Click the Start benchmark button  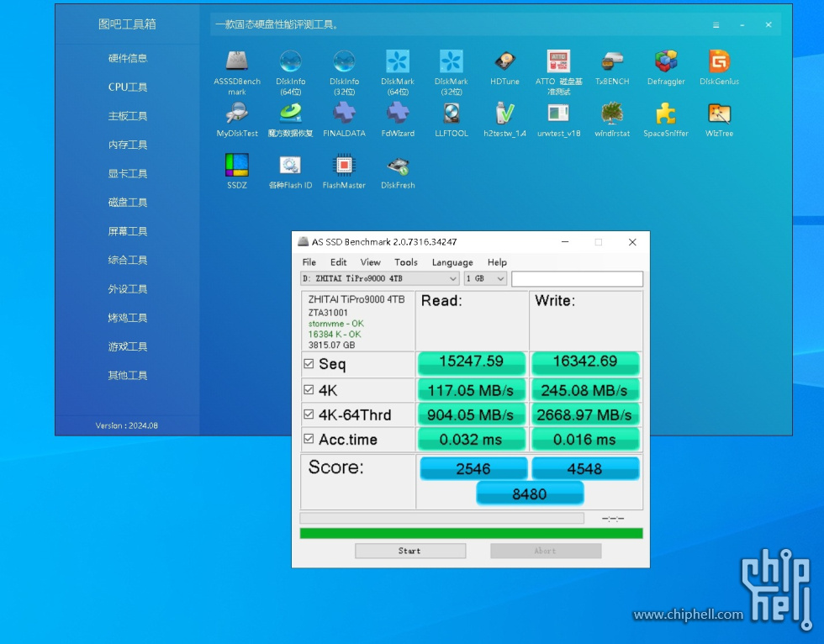[410, 551]
